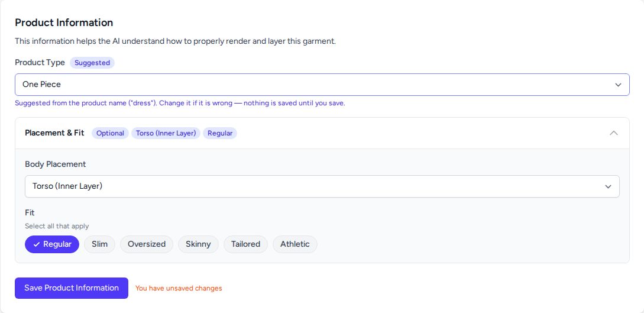Choose the Skinny fit chip
The width and height of the screenshot is (644, 313).
pos(198,244)
